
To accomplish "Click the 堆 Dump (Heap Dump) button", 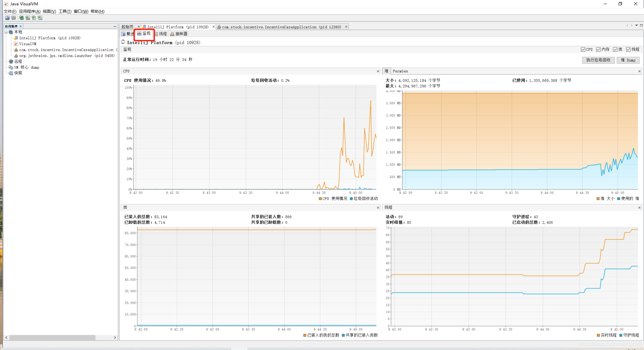I will 628,60.
